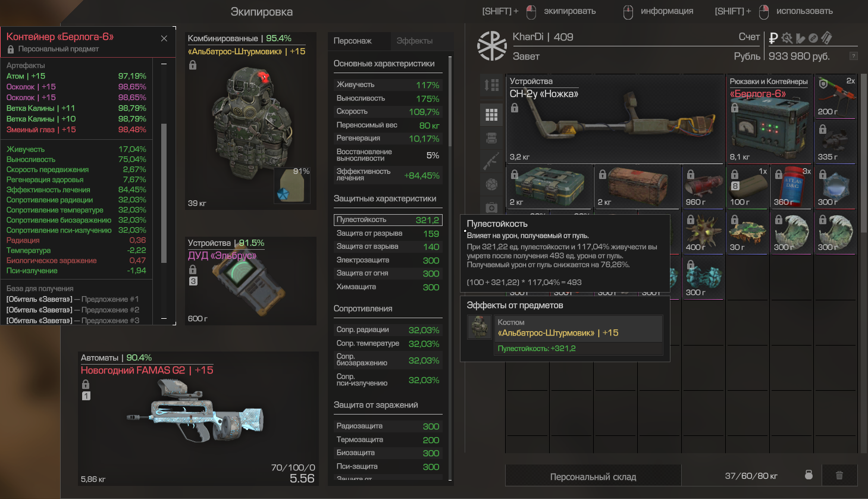The width and height of the screenshot is (868, 499).
Task: Close the Контейнер «Берлога-6» panel
Action: [x=164, y=38]
